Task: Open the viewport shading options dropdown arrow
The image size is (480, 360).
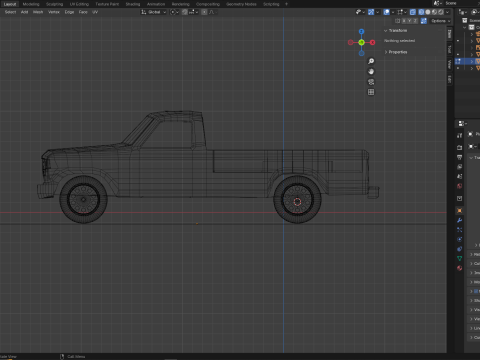Action: (447, 12)
